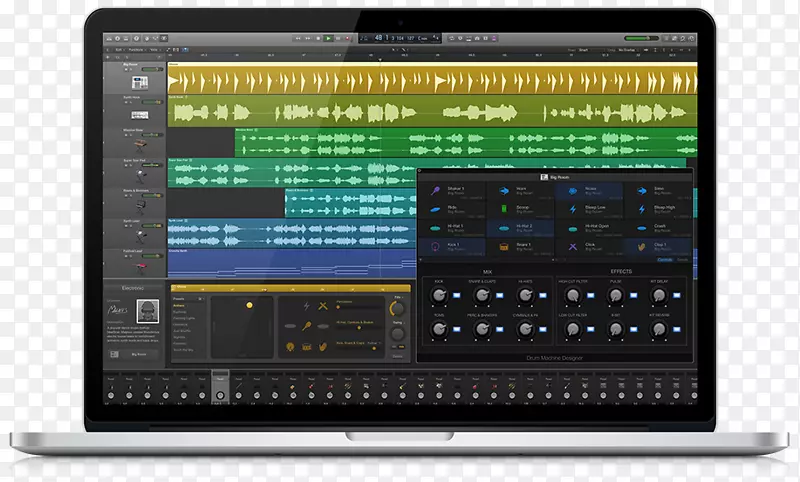The height and width of the screenshot is (482, 800).
Task: Toggle the hand clap icon in Drummer editor
Action: pos(323,347)
